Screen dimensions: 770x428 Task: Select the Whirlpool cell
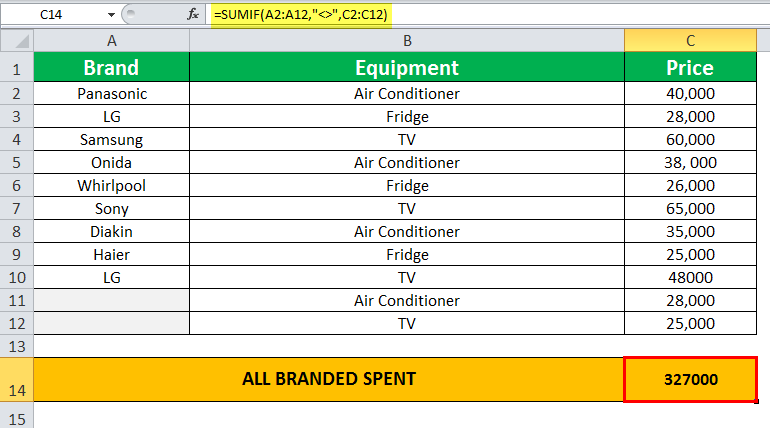(111, 186)
